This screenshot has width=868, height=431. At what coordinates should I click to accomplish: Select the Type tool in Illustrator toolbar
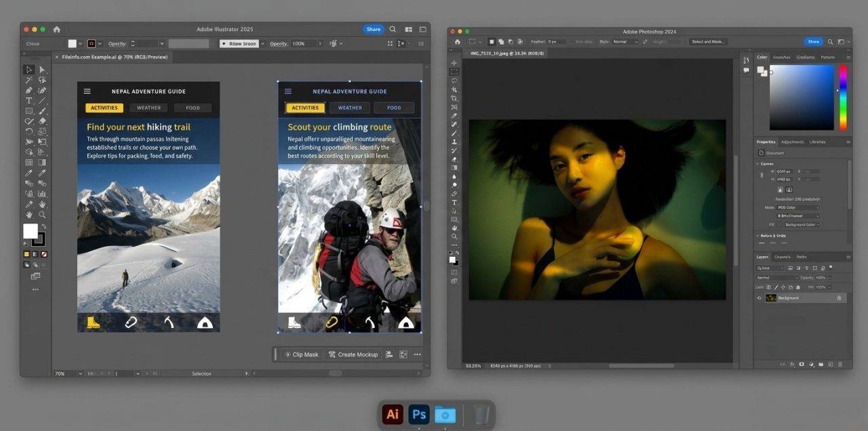click(x=28, y=100)
